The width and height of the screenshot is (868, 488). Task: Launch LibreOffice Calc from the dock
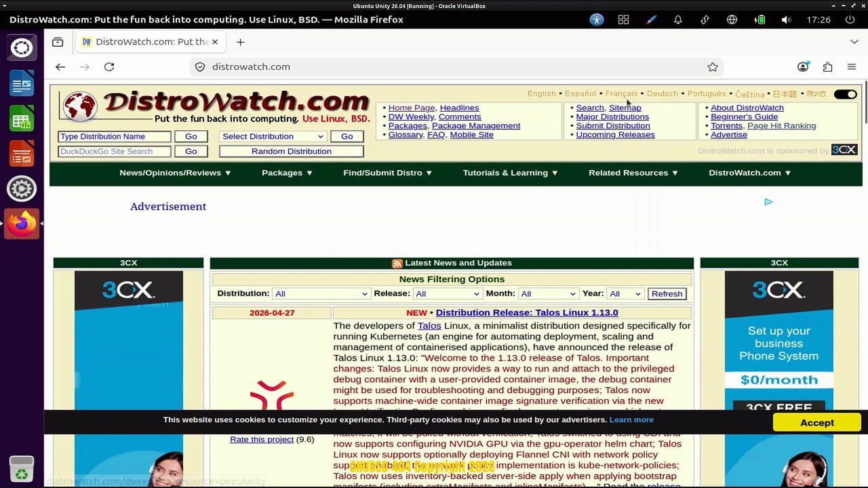pyautogui.click(x=22, y=120)
